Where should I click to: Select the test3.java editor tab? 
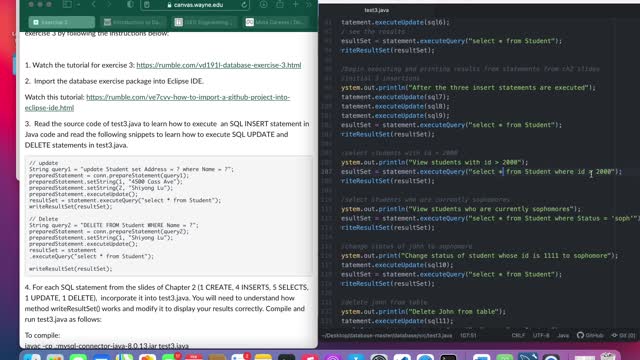376,10
